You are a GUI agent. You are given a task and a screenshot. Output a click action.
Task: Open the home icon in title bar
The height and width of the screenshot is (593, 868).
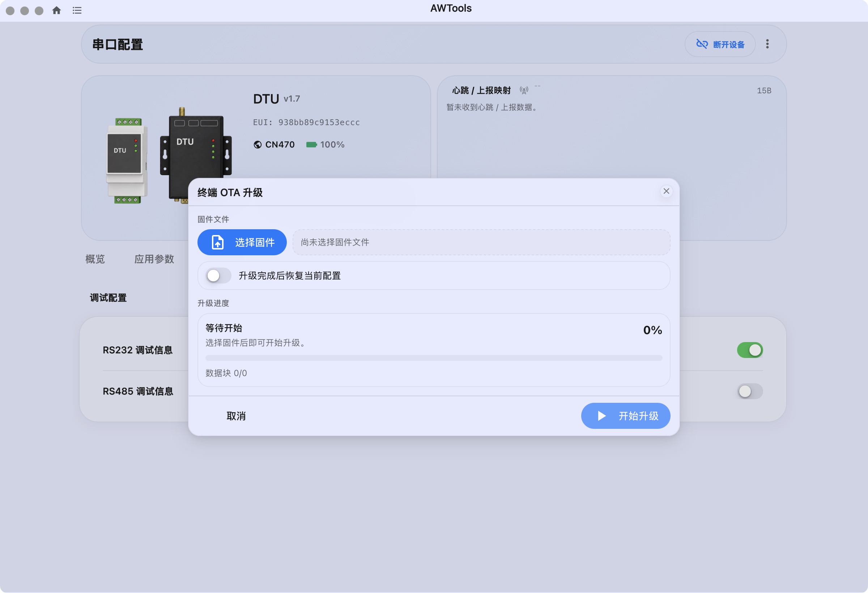coord(56,10)
